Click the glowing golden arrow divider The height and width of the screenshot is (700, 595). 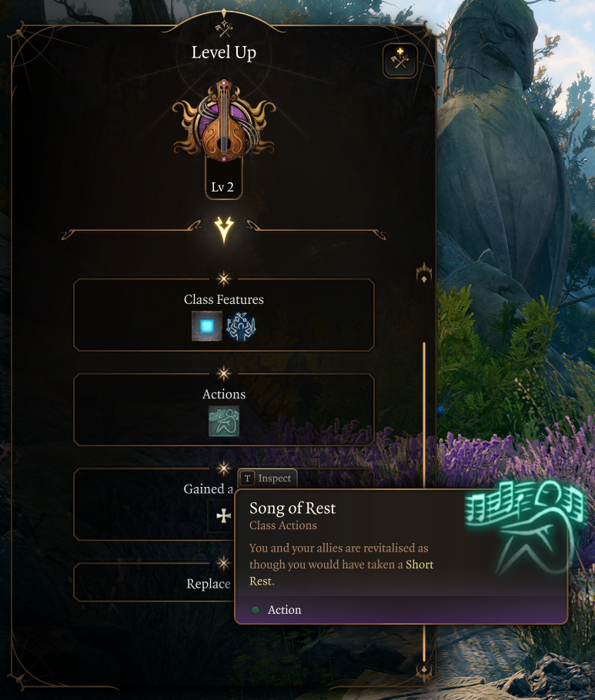pyautogui.click(x=224, y=229)
